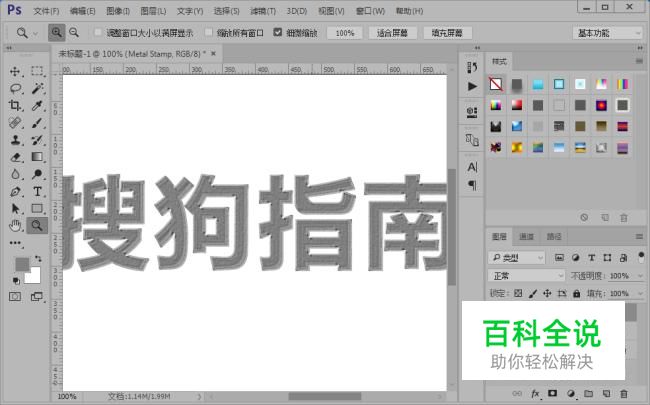Open layer filter type dropdown
This screenshot has width=650, height=405.
[x=516, y=258]
